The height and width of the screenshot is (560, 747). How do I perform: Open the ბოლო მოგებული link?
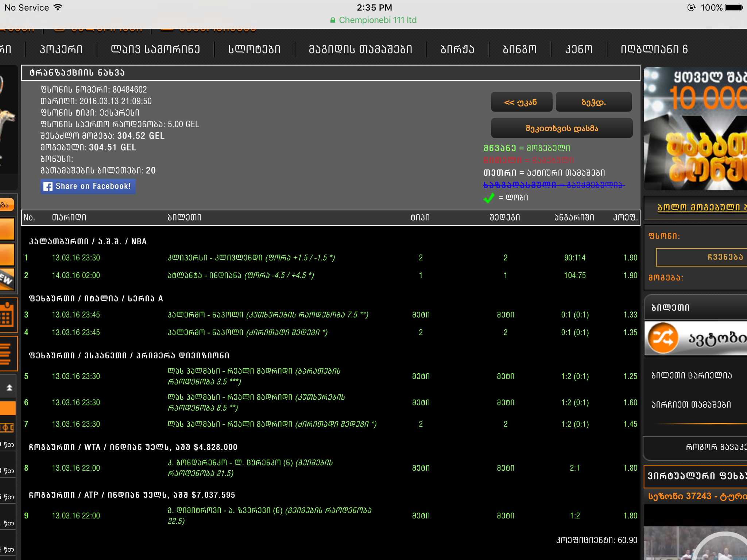click(x=698, y=207)
